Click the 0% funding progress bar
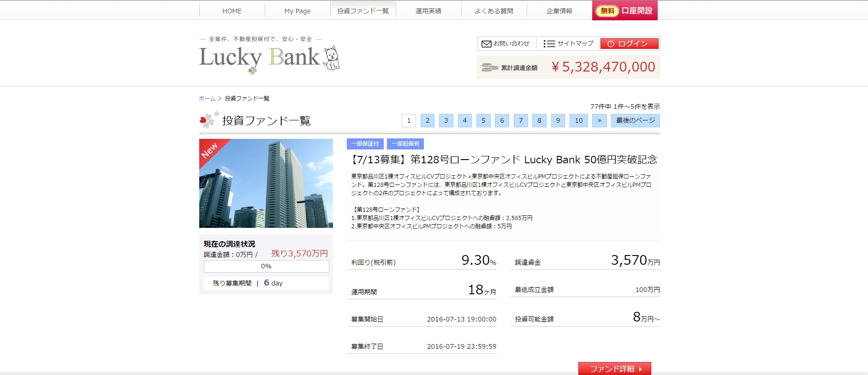 tap(266, 267)
